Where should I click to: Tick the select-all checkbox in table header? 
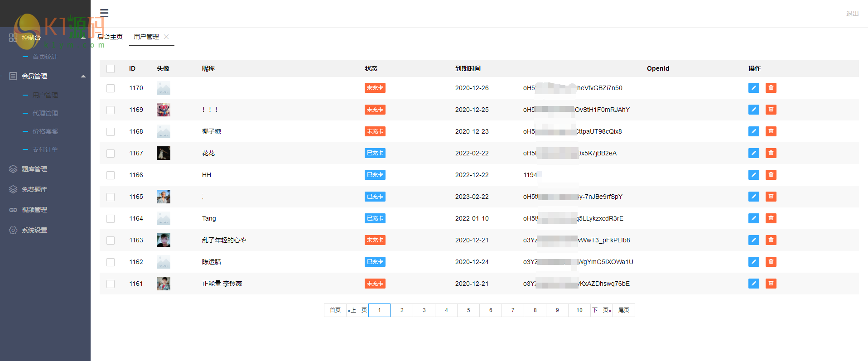pyautogui.click(x=111, y=69)
